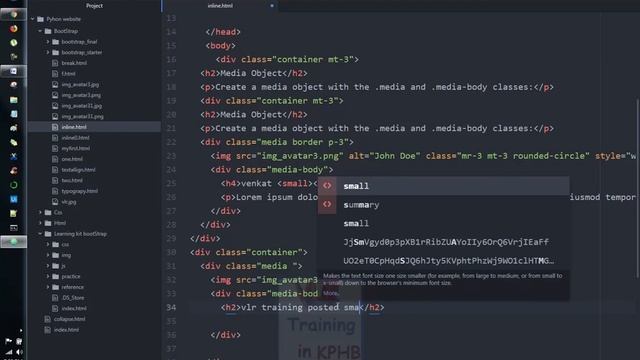640x360 pixels.
Task: Click the unsaved-changes dot on the inline.html tab
Action: (272, 6)
